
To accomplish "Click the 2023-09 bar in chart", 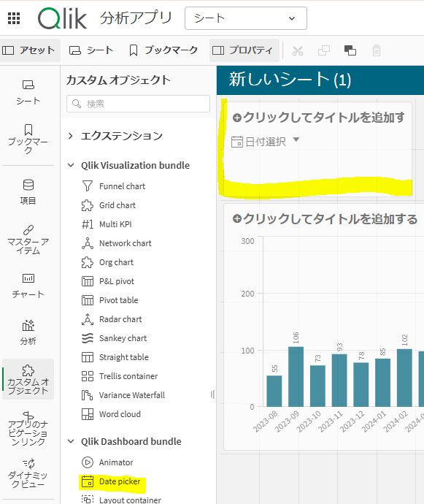I will point(296,376).
